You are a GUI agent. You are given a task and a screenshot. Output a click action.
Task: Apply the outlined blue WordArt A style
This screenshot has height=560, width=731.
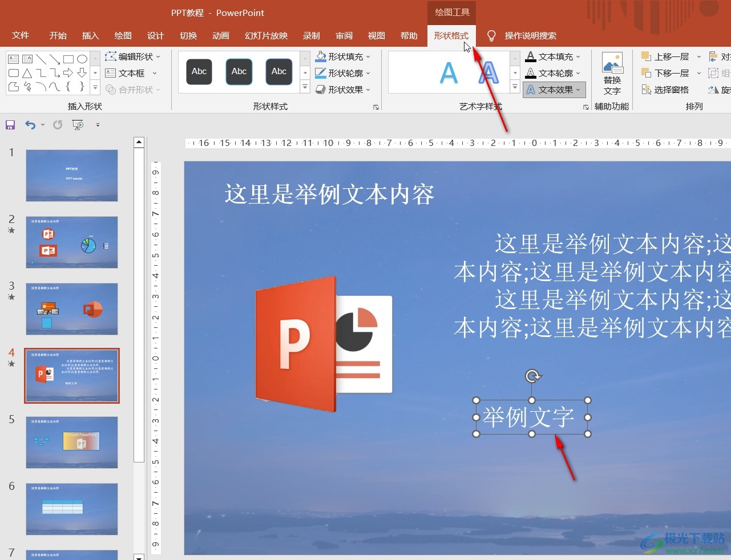(488, 73)
